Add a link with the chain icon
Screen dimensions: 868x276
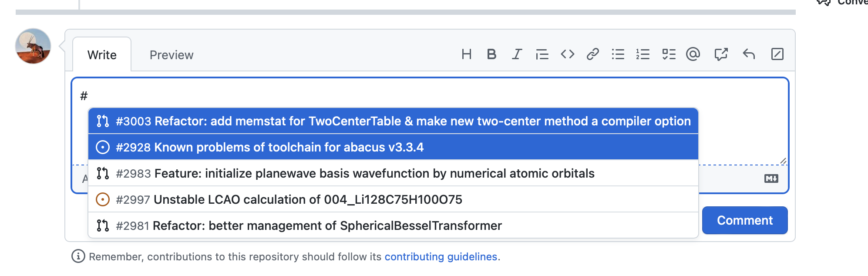(592, 54)
